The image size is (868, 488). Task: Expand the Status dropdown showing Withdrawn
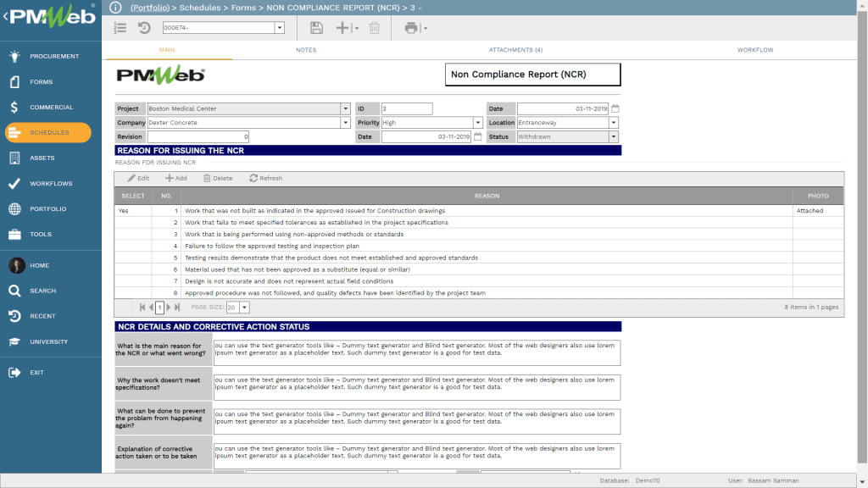point(613,136)
